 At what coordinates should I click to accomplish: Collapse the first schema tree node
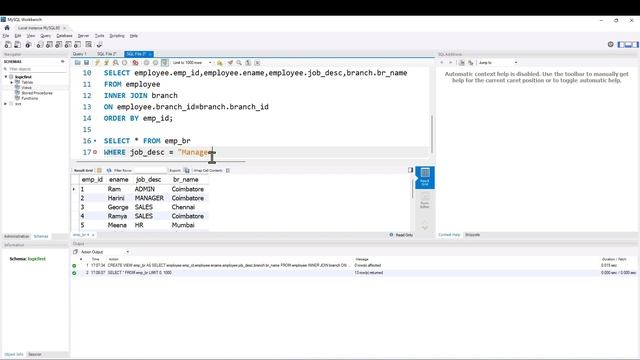pos(6,77)
